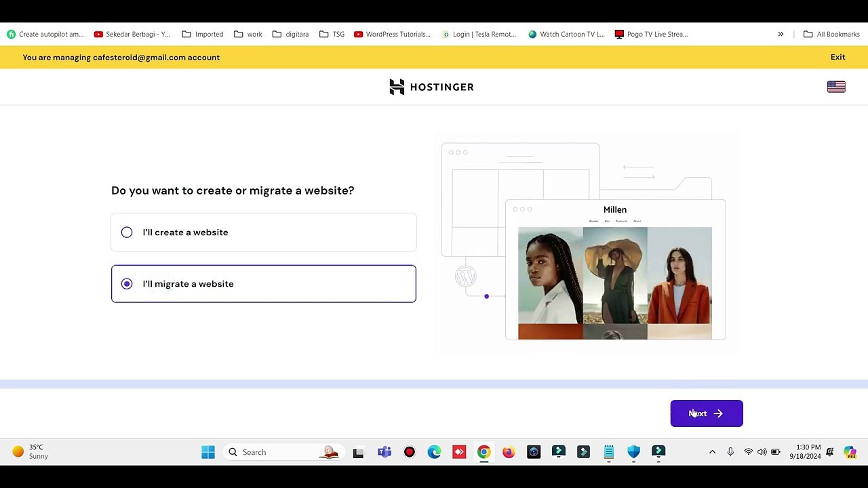Switch to Google Chrome in the taskbar
The image size is (868, 488).
[484, 452]
